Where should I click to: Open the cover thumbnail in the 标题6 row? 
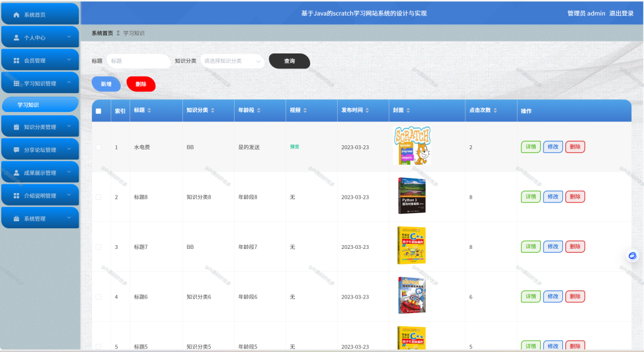(x=412, y=295)
